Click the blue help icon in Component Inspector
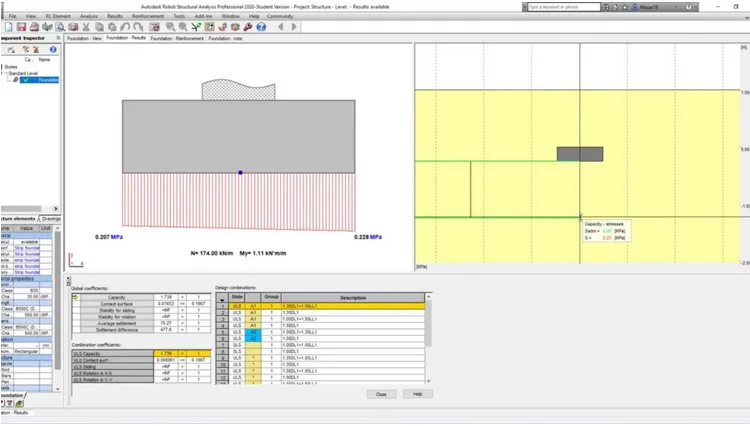 pos(53,49)
